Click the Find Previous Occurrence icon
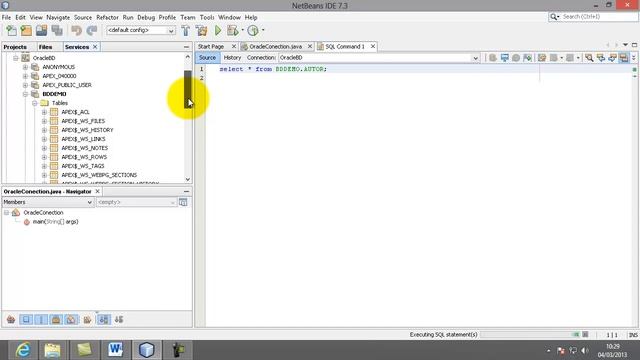 (601, 58)
